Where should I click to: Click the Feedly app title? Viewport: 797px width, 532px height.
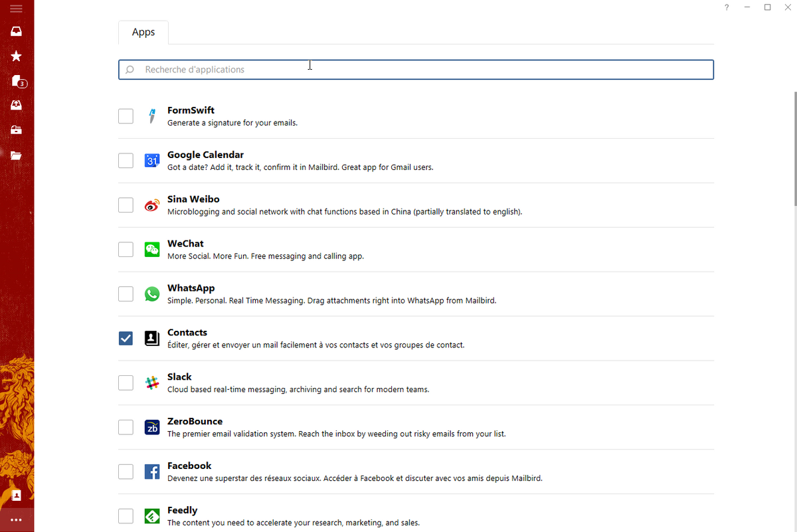(182, 511)
